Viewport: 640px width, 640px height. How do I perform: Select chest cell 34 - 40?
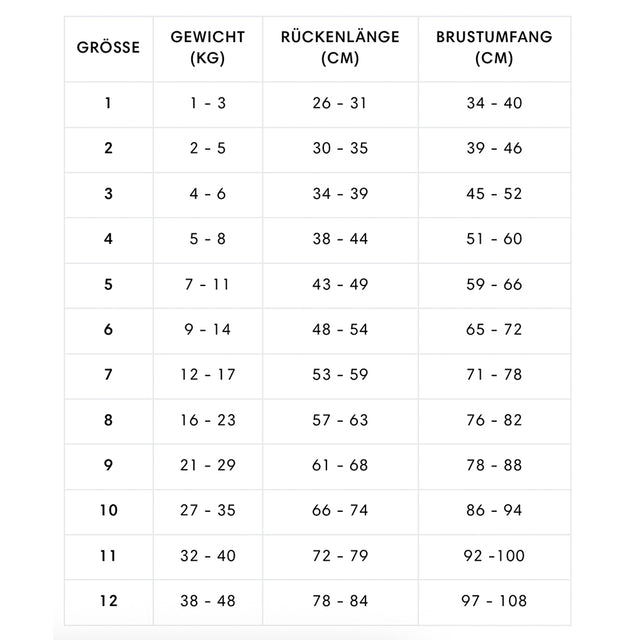pyautogui.click(x=494, y=103)
